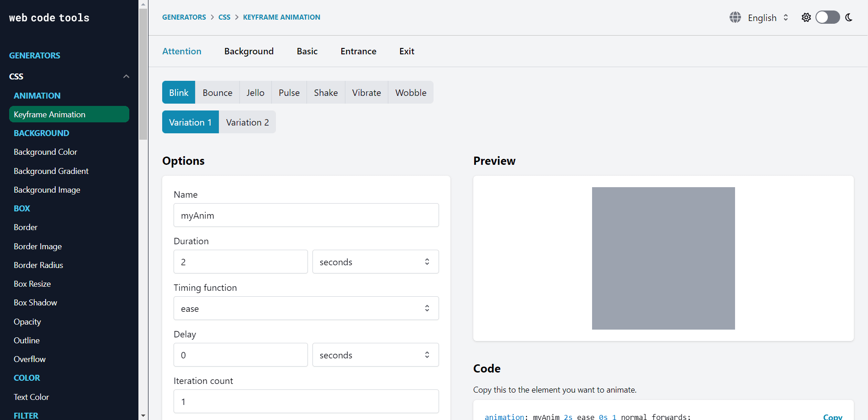This screenshot has width=868, height=420.
Task: Click the moon dark mode icon
Action: (849, 17)
